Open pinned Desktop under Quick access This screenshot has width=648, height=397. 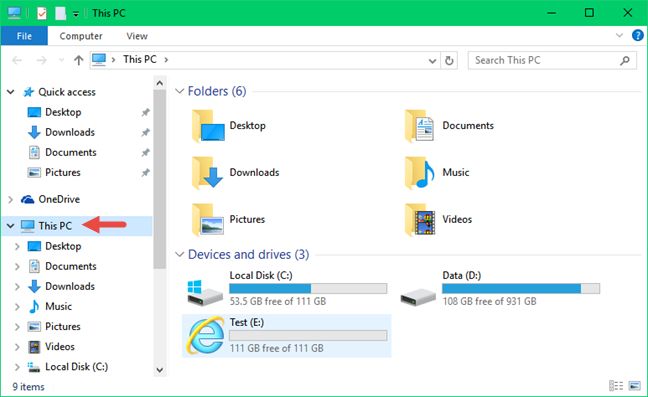[63, 112]
